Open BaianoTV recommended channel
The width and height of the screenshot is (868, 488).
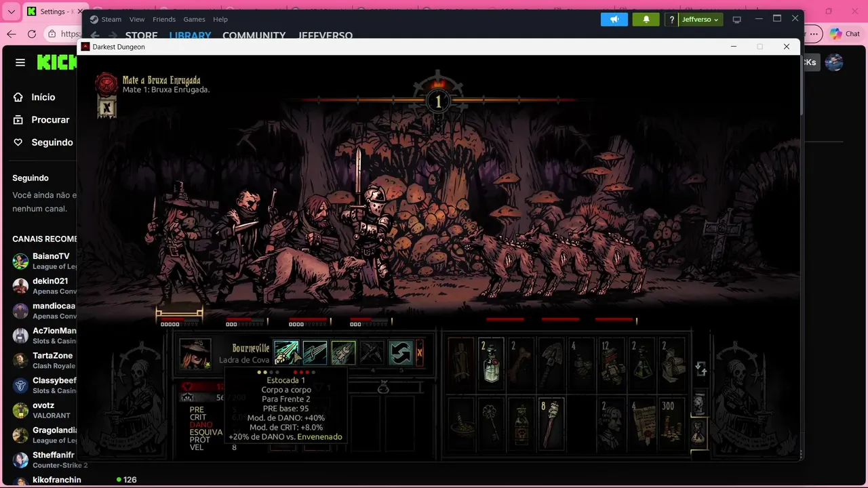pos(44,261)
